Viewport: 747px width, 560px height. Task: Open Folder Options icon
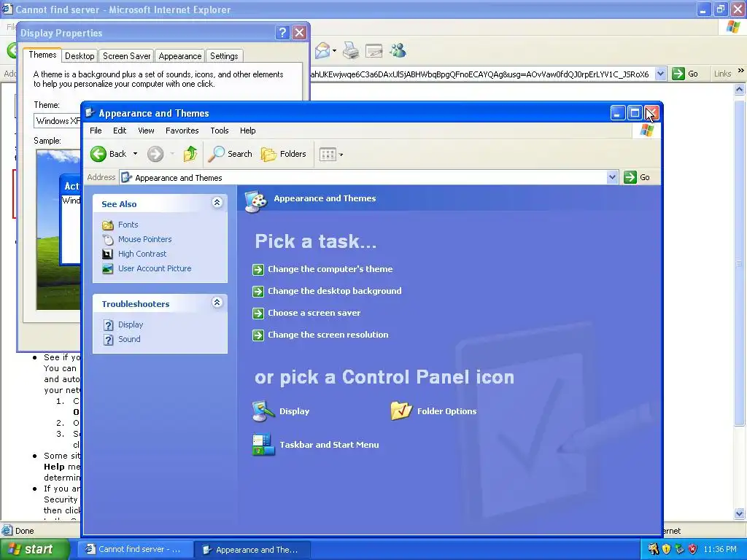(433, 411)
